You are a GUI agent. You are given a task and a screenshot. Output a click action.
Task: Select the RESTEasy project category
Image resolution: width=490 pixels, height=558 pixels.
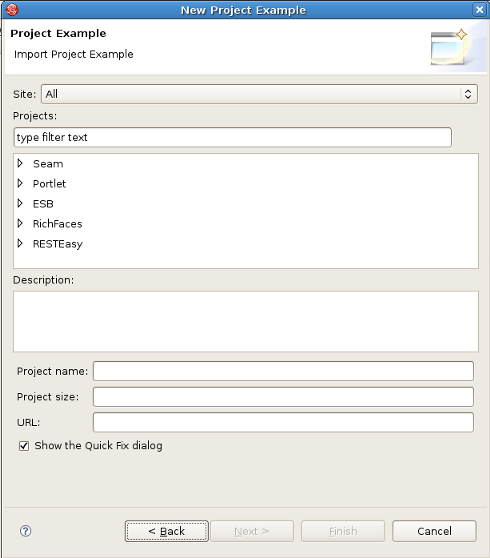58,244
